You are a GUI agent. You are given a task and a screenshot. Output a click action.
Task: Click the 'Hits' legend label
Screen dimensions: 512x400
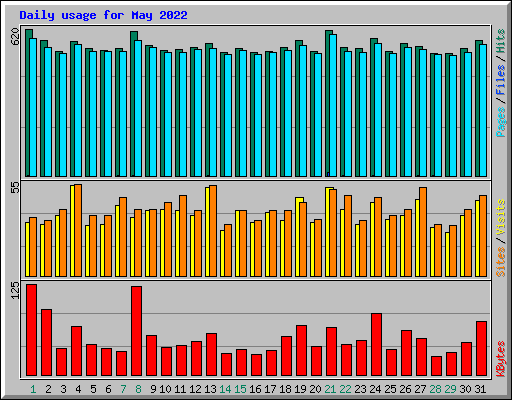(500, 41)
